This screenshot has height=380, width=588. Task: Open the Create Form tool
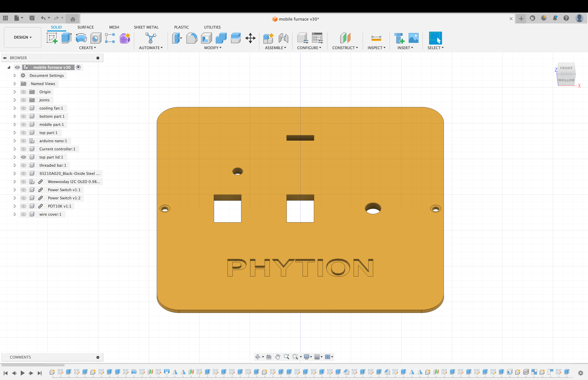click(x=125, y=38)
